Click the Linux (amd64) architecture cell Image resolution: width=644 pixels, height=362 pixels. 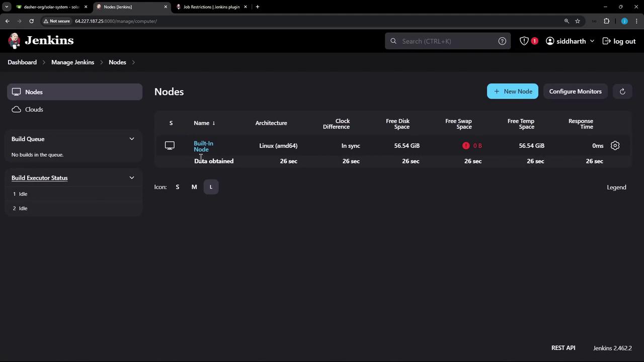tap(278, 146)
